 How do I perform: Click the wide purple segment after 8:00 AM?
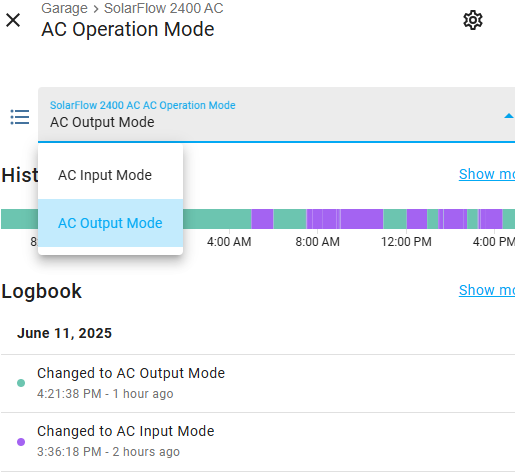click(362, 219)
